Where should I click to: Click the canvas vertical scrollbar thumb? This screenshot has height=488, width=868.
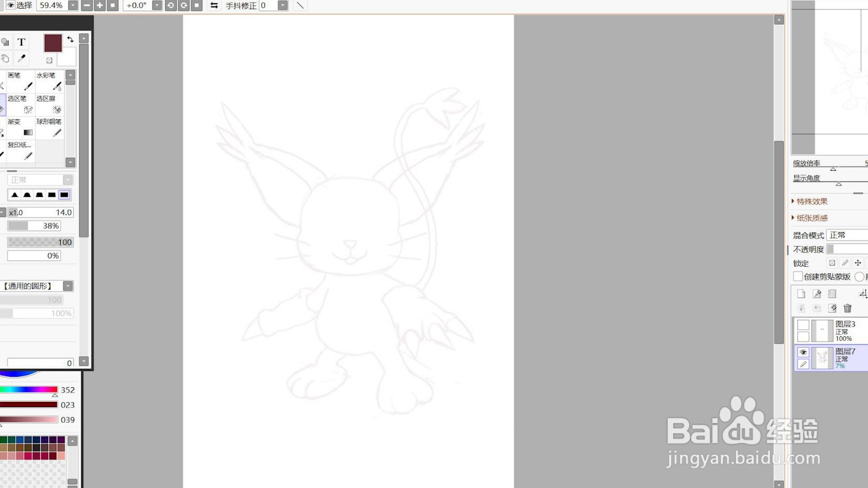click(x=779, y=242)
